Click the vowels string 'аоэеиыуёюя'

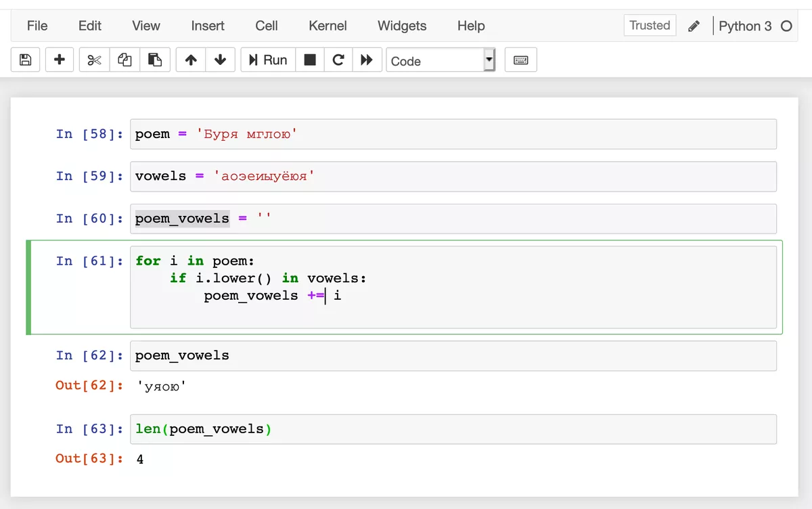pos(264,176)
